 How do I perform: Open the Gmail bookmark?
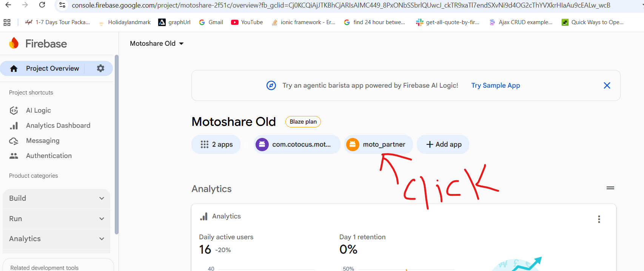(211, 22)
